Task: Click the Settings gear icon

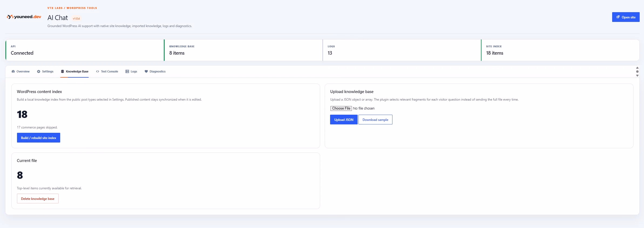Action: click(x=39, y=71)
